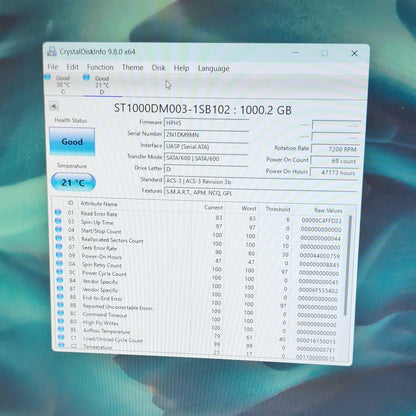Click the Raw Values column header
This screenshot has height=416, width=416.
coord(328,210)
